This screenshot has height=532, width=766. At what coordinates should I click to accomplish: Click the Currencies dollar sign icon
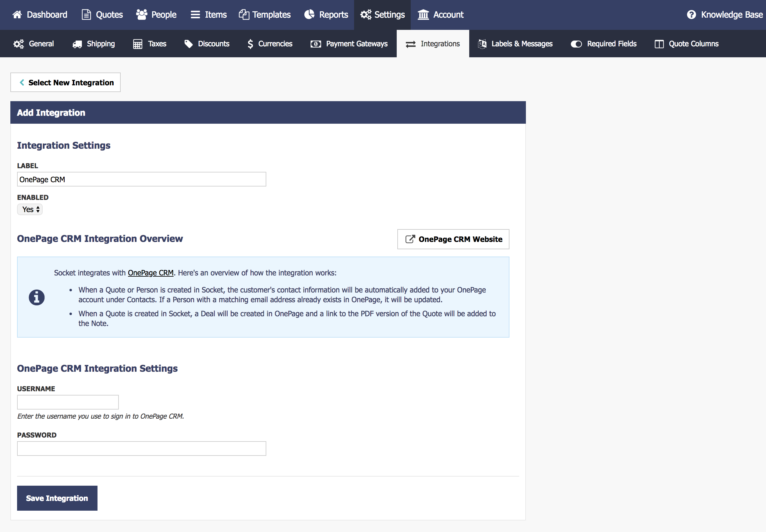[250, 44]
